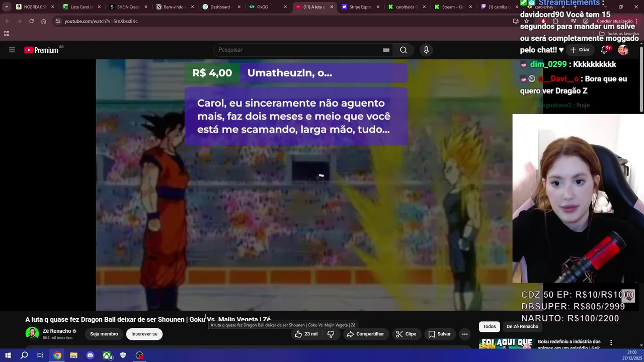Switch to PixGG tab
Viewport: 644px width, 362px height.
pyautogui.click(x=267, y=7)
